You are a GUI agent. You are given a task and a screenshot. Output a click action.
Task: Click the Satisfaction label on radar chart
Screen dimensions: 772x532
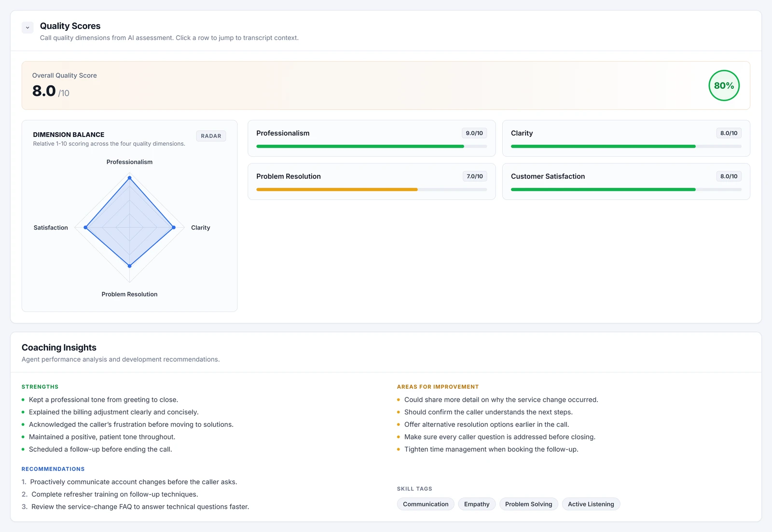(51, 228)
